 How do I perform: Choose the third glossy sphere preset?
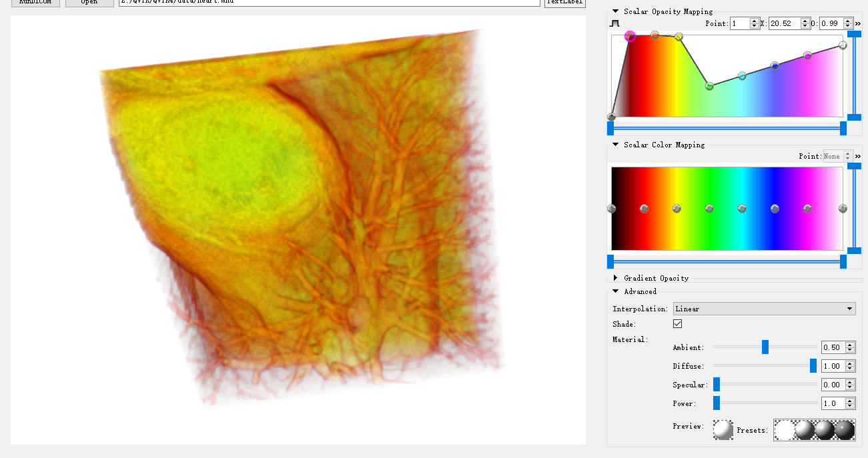[x=825, y=430]
